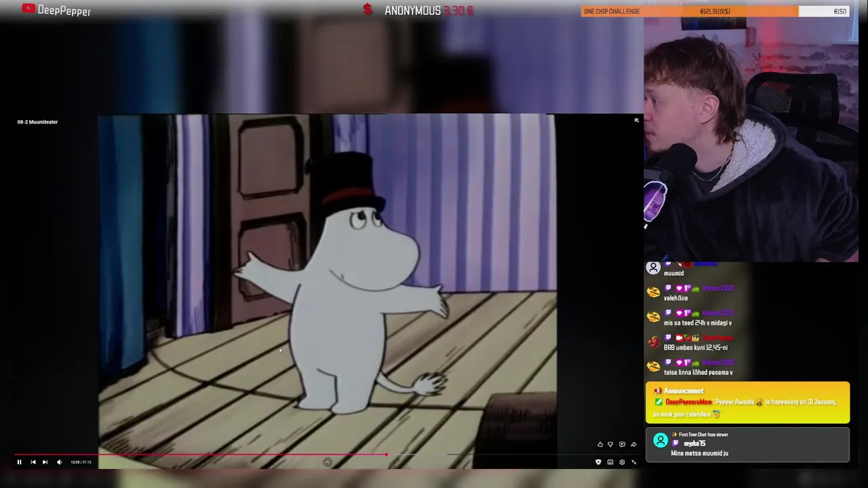Click the red username above BRB message
The height and width of the screenshot is (488, 868).
(x=717, y=338)
